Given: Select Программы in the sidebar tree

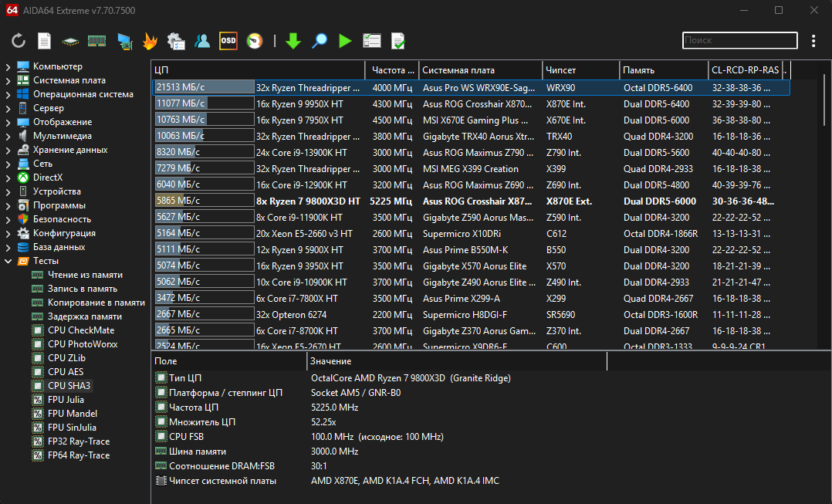Looking at the screenshot, I should coord(59,205).
